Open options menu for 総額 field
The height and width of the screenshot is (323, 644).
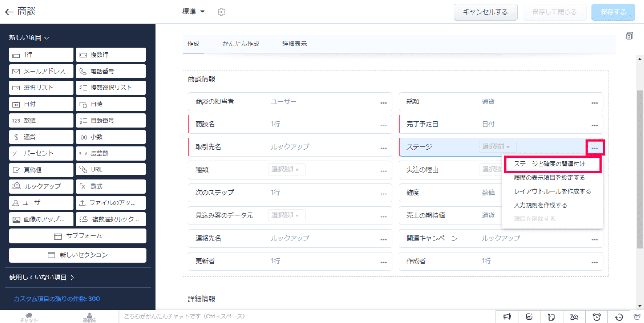click(x=594, y=103)
